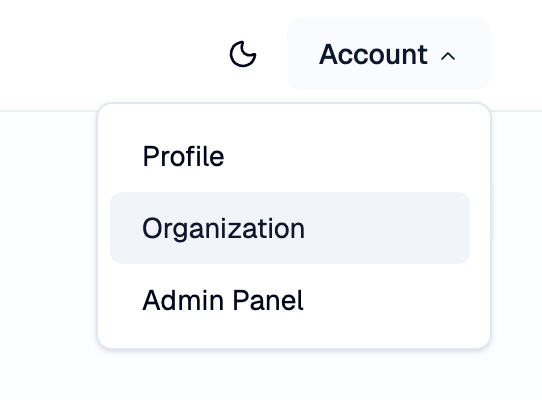Toggle dark mode with the moon icon
This screenshot has width=542, height=400.
coord(243,54)
